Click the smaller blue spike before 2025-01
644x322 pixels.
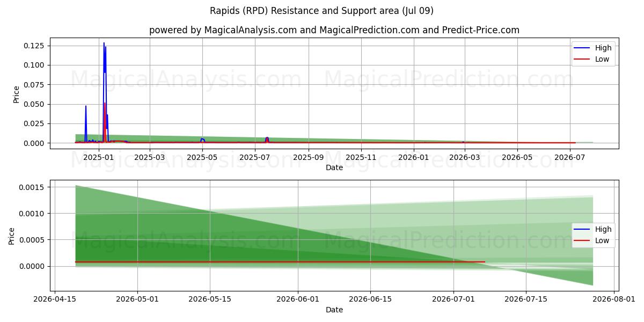(x=85, y=123)
